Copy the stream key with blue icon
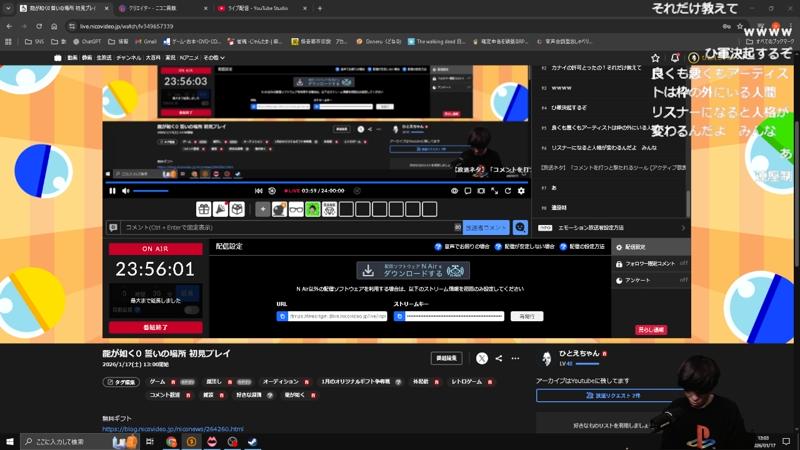 point(399,316)
